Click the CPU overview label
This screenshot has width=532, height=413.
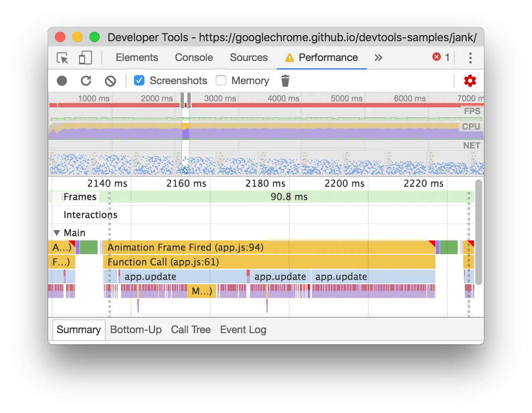tap(471, 127)
